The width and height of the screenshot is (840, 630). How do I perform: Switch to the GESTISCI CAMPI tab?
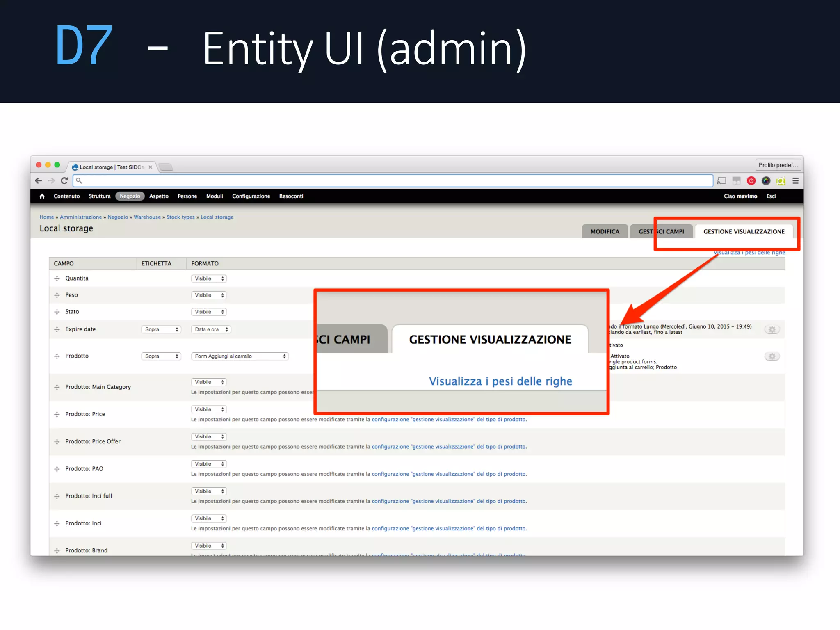tap(661, 231)
